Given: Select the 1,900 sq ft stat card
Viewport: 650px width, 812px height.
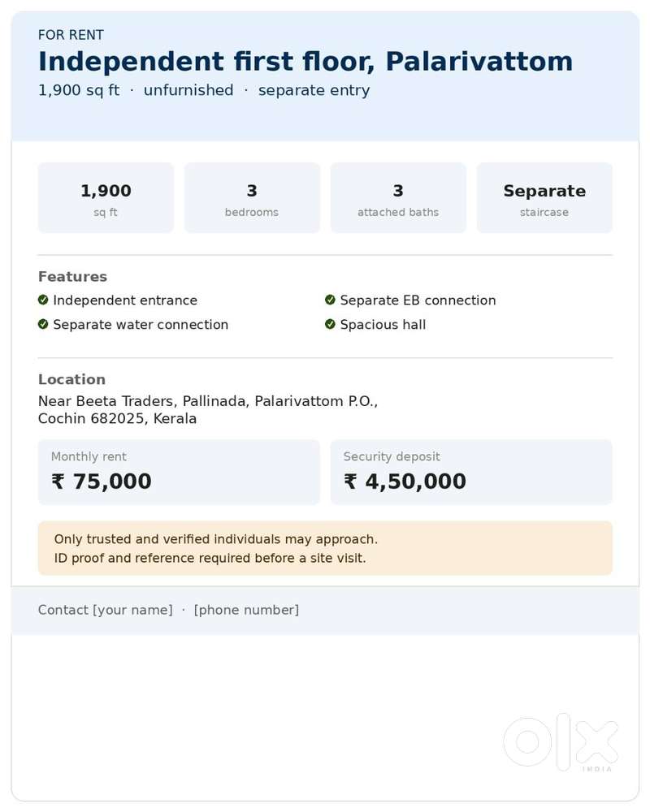Looking at the screenshot, I should 106,198.
